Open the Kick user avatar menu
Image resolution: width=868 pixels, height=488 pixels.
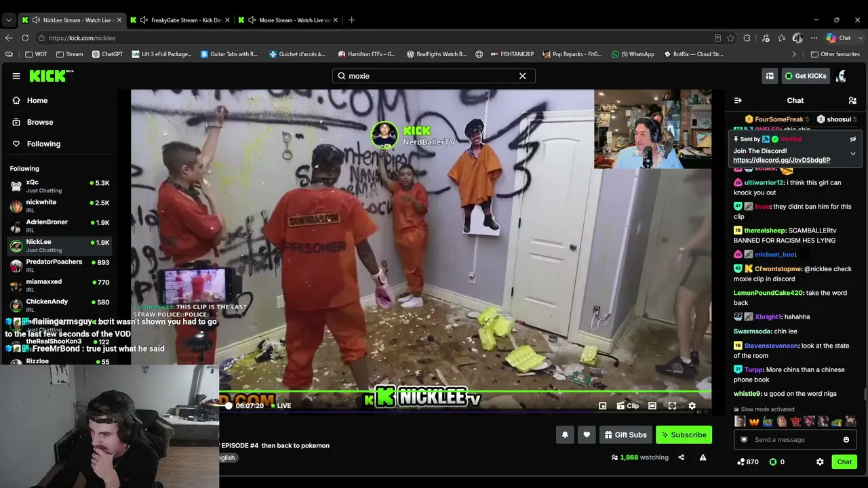[x=842, y=76]
